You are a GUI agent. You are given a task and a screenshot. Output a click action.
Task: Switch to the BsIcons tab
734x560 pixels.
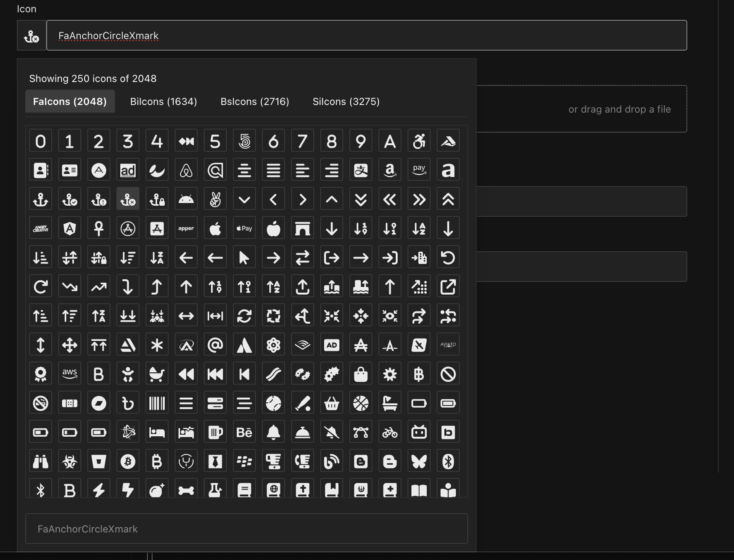click(x=255, y=101)
